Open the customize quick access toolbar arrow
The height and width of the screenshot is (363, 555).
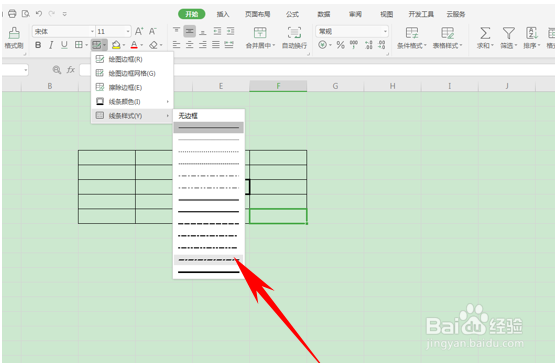tap(64, 14)
